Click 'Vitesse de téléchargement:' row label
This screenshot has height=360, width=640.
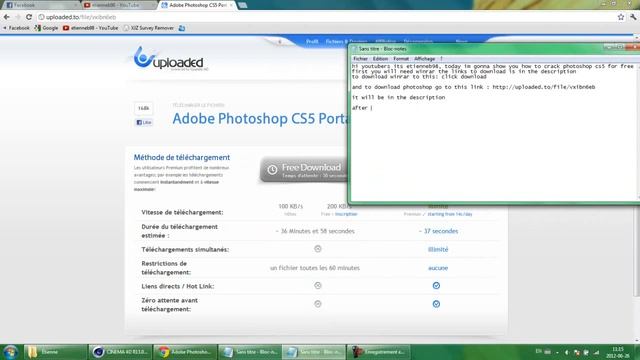click(182, 212)
